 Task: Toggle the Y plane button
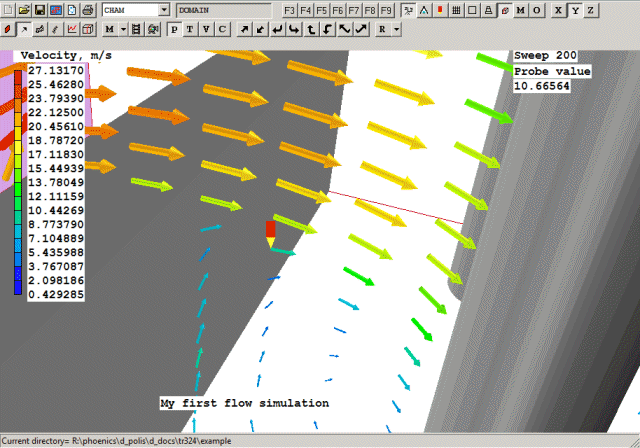pos(574,9)
